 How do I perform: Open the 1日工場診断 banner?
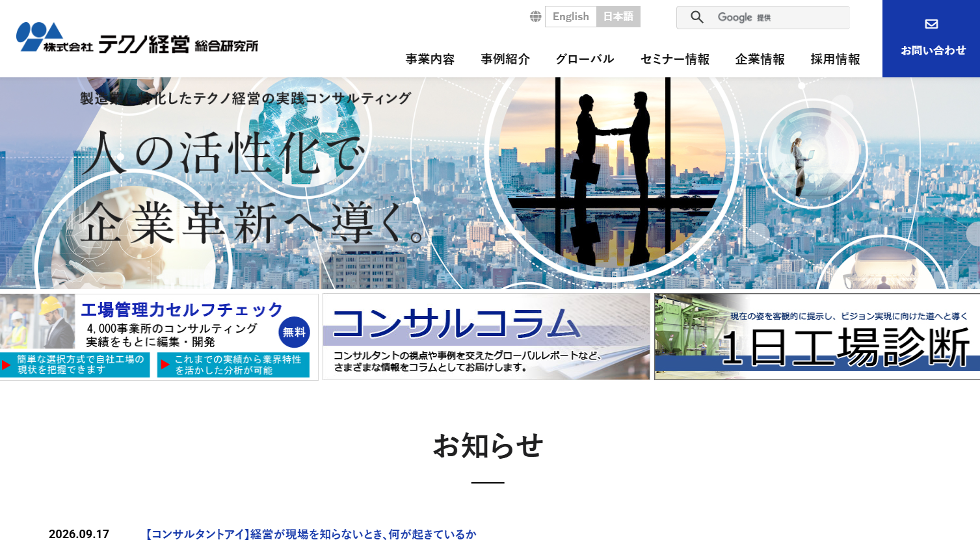click(817, 337)
